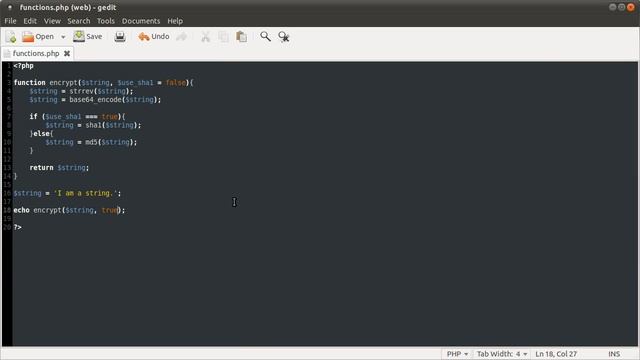Screen dimensions: 640x360
Task: Close the functions.php tab
Action: (67, 53)
